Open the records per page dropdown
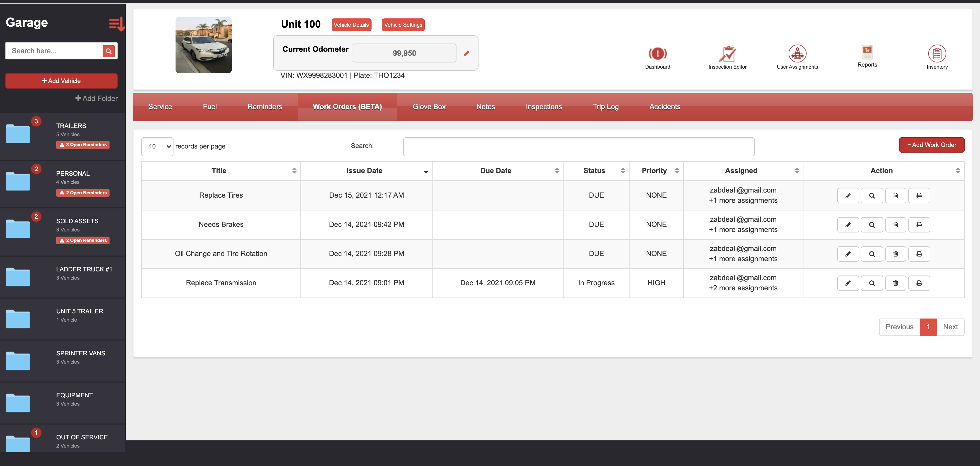Screen dimensions: 980x466 click(157, 146)
